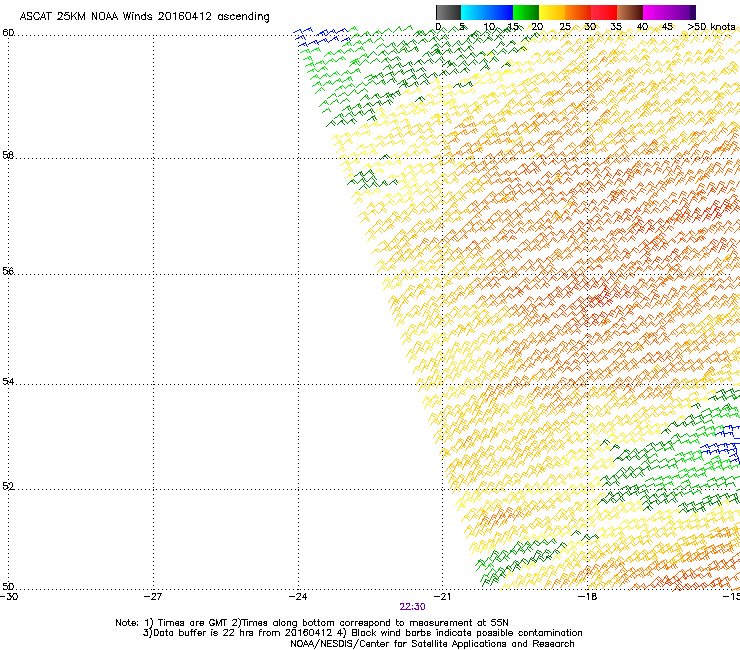The width and height of the screenshot is (740, 650).
Task: Click the magenta 40-45 knots legend swatch
Action: pos(656,12)
